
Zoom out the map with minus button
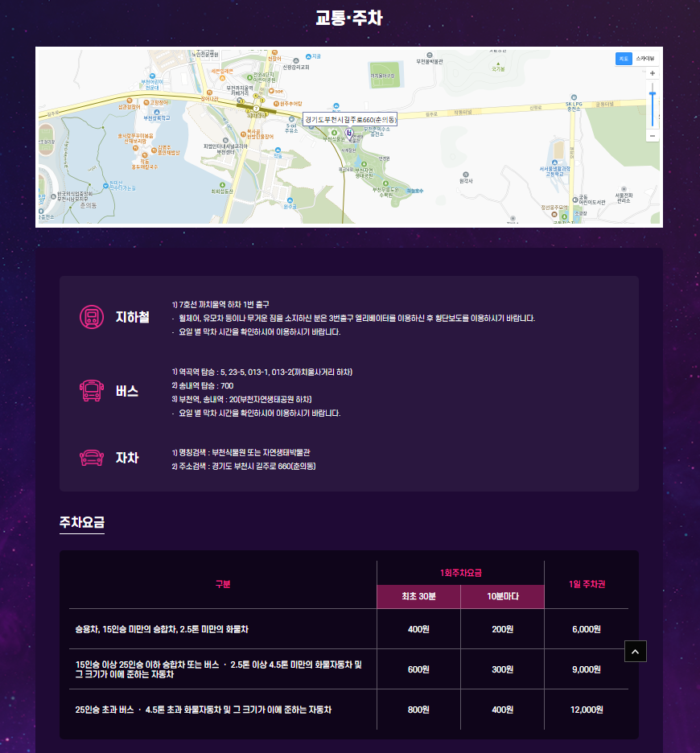652,135
